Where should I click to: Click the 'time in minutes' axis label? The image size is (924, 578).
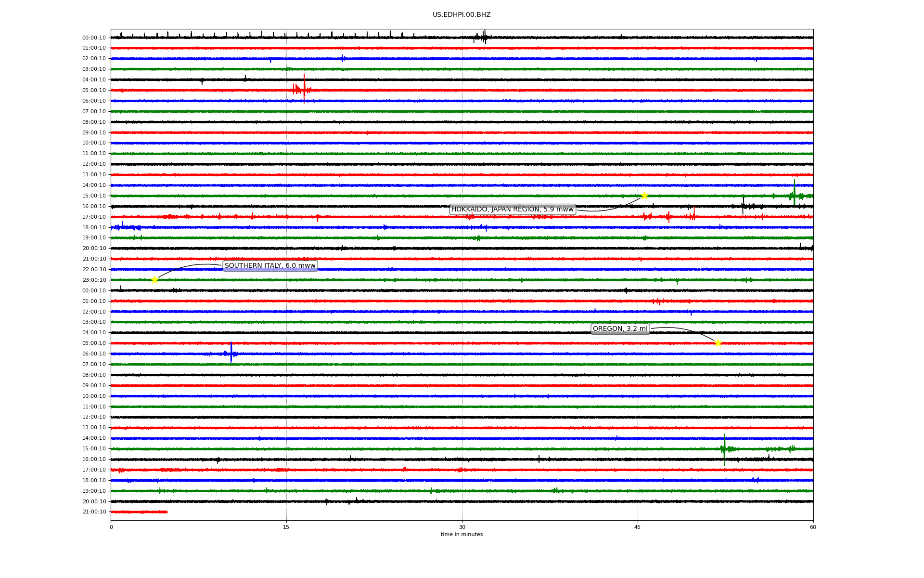click(462, 535)
